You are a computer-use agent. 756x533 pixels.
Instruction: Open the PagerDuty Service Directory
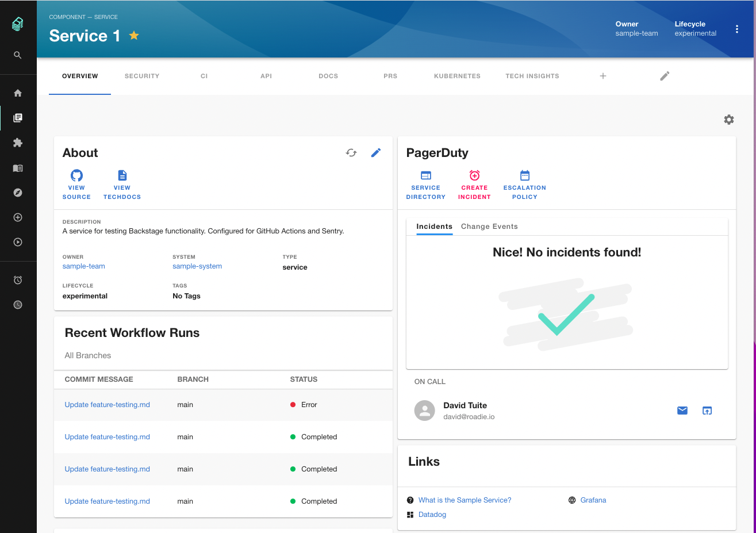426,185
